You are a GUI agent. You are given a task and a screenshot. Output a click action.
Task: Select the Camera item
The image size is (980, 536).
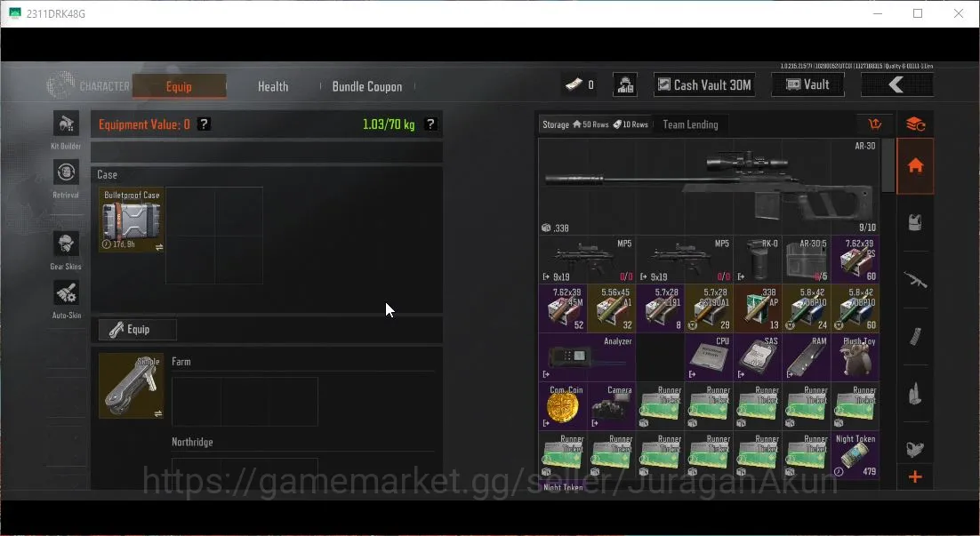(612, 405)
